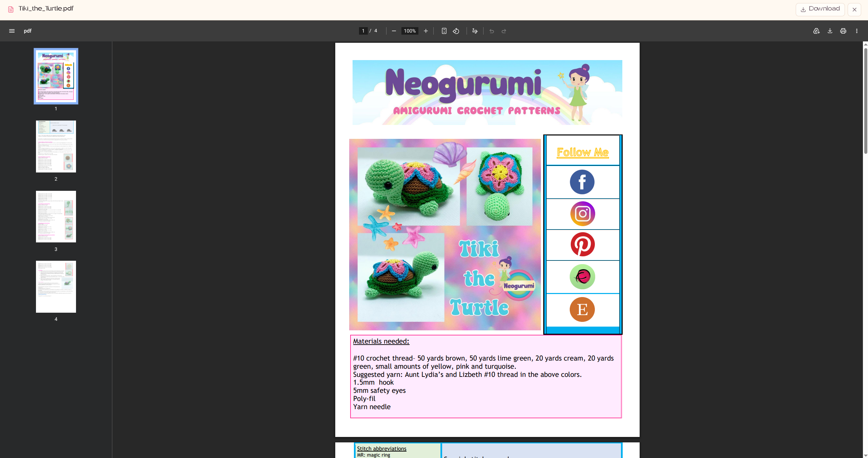Click the 'MR: magic ring' line
Image resolution: width=868 pixels, height=458 pixels.
click(373, 455)
